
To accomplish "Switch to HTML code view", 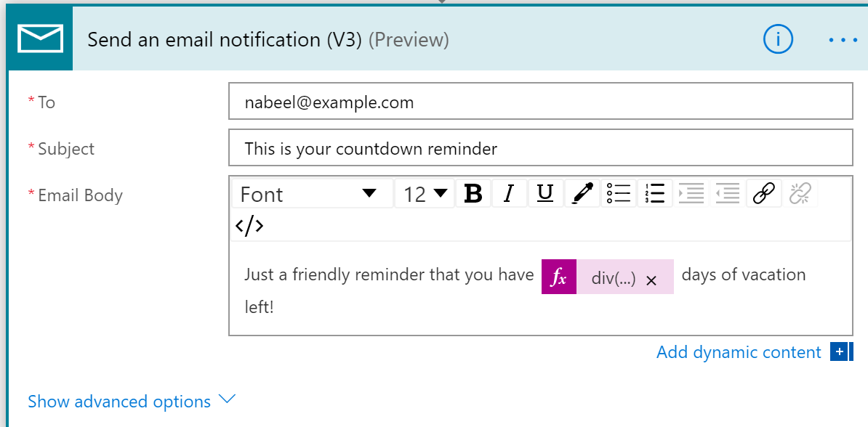I will [x=249, y=225].
